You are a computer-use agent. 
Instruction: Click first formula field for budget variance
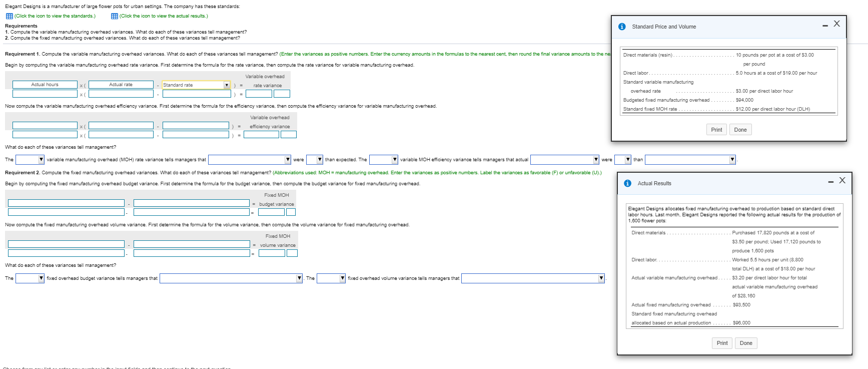(66, 203)
